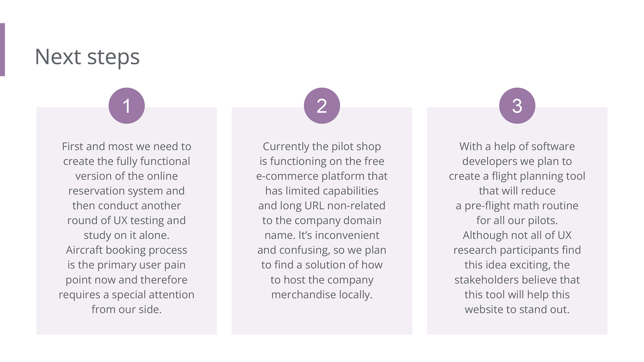
Task: Click the "First and most we need to" line
Action: [x=126, y=146]
